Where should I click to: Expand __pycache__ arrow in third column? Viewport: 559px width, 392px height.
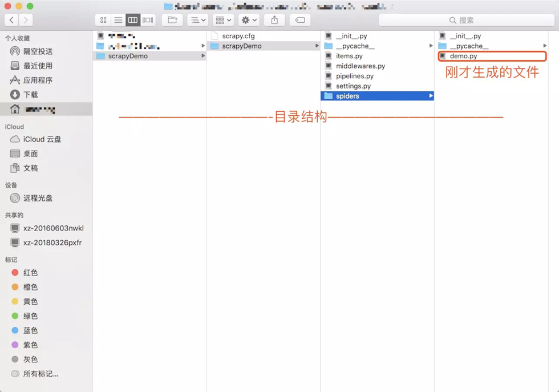click(x=431, y=46)
